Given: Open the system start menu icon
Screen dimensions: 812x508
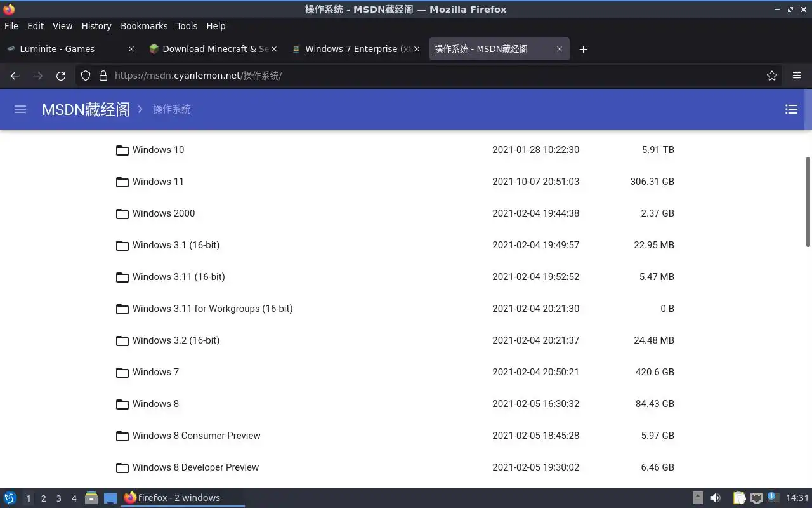Looking at the screenshot, I should 10,498.
